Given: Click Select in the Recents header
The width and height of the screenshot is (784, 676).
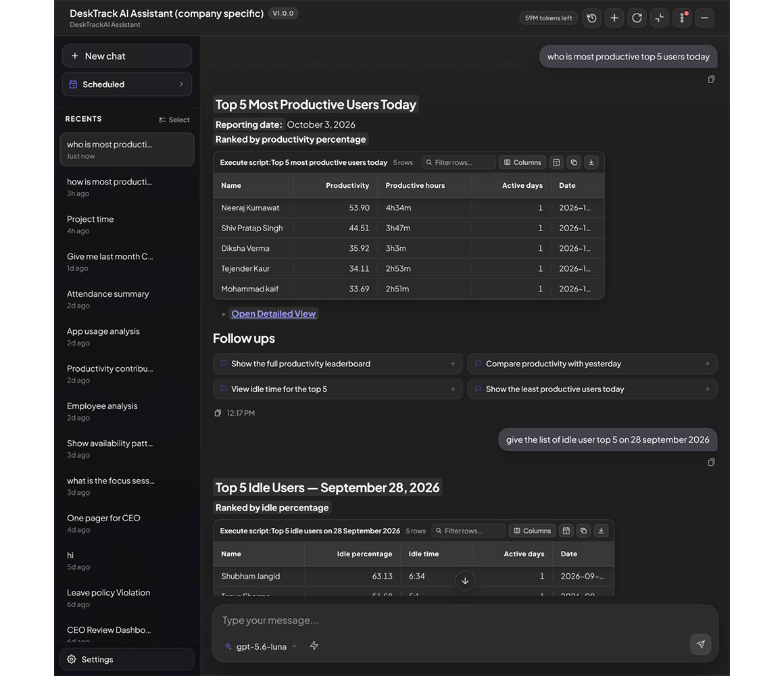Looking at the screenshot, I should [174, 120].
